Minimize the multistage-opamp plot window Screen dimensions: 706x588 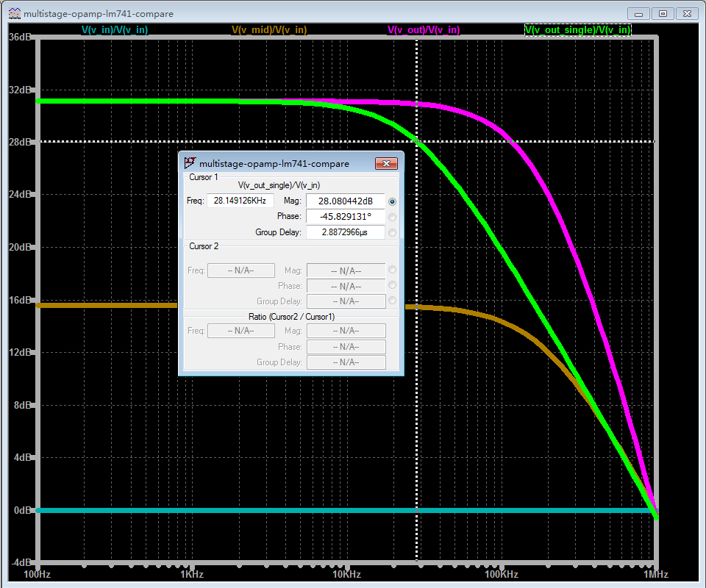tap(640, 13)
